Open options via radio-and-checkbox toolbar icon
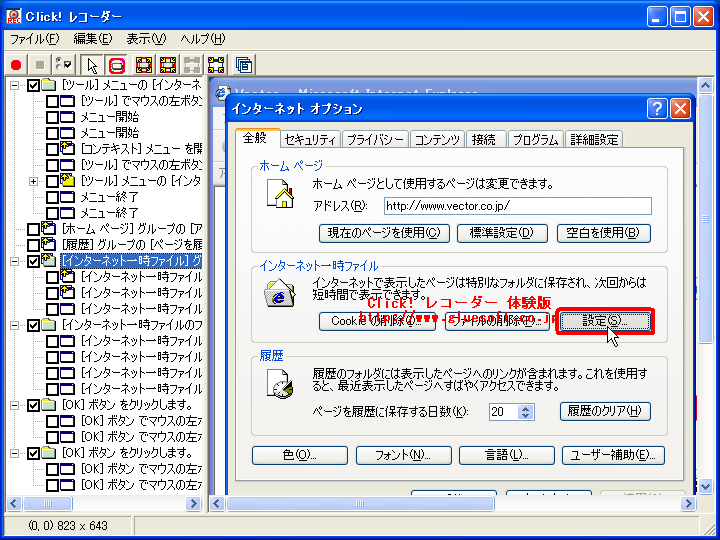This screenshot has height=540, width=720. tap(63, 65)
